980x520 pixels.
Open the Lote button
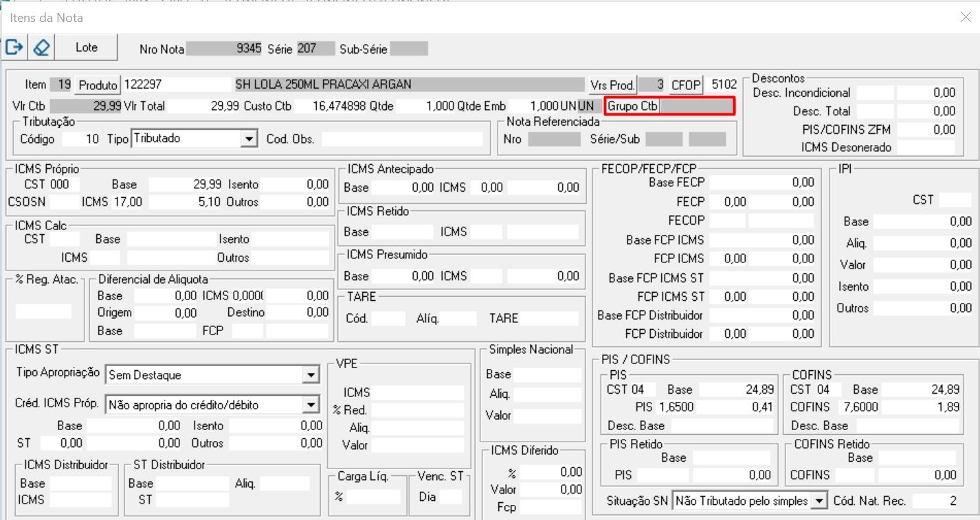tap(87, 47)
